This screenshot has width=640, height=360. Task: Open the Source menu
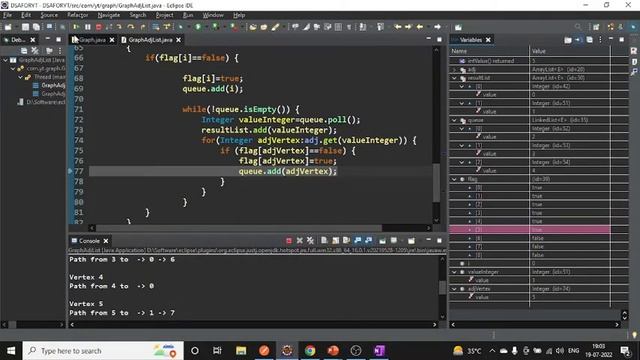point(49,15)
